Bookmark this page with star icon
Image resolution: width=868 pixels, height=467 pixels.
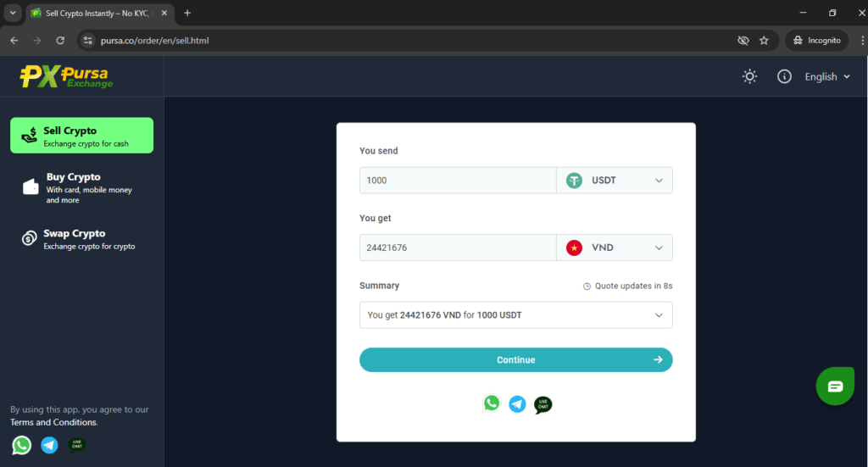point(764,41)
